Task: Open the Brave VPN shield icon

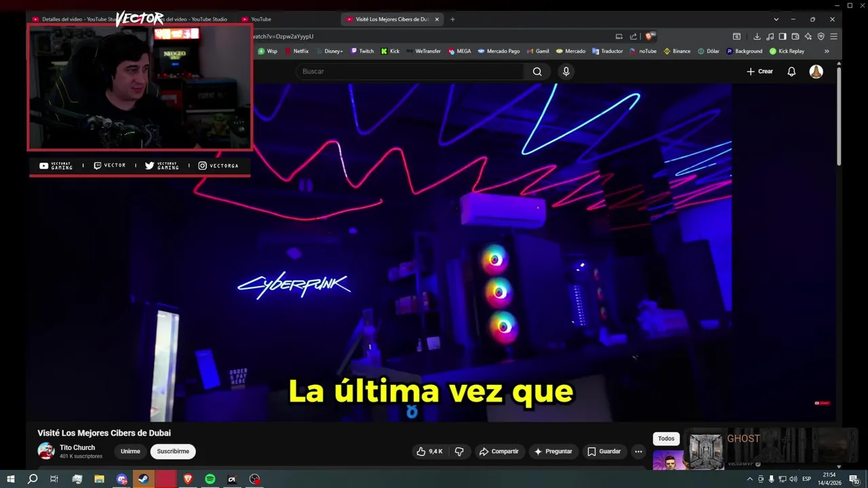Action: tap(821, 36)
